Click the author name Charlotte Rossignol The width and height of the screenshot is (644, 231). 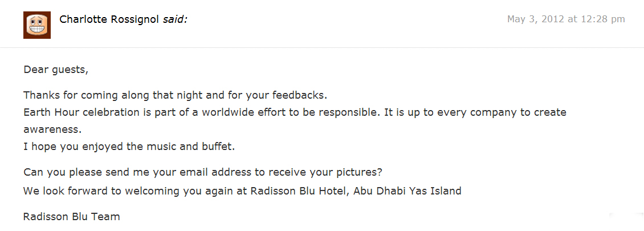[x=109, y=19]
